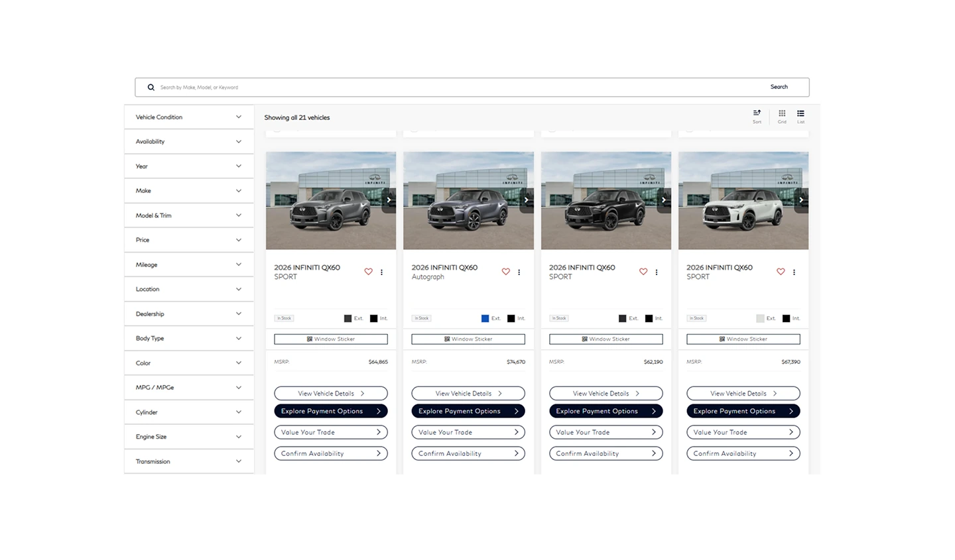
Task: Switch to List view icon
Action: (800, 116)
